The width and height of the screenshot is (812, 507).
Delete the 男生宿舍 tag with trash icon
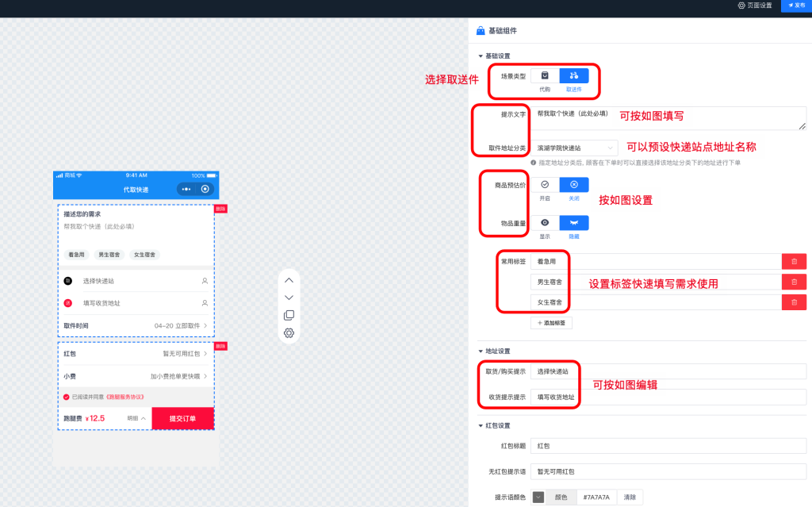tap(794, 282)
